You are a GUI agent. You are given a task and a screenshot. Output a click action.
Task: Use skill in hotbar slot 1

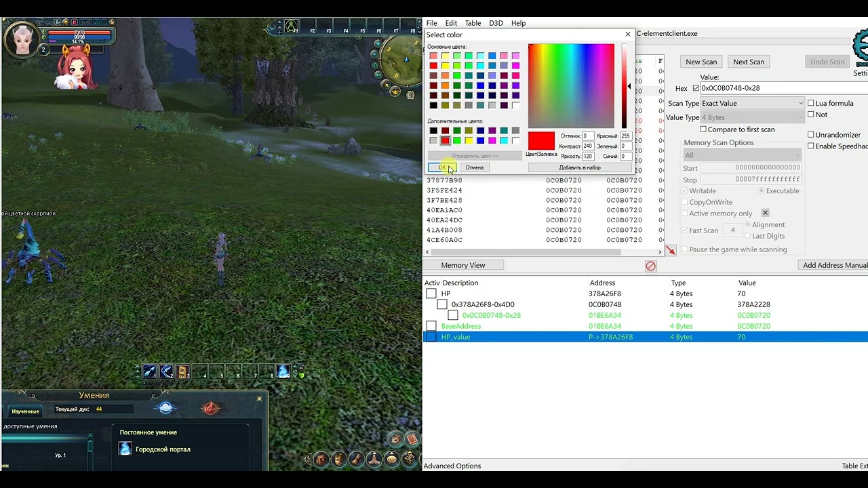coord(150,371)
